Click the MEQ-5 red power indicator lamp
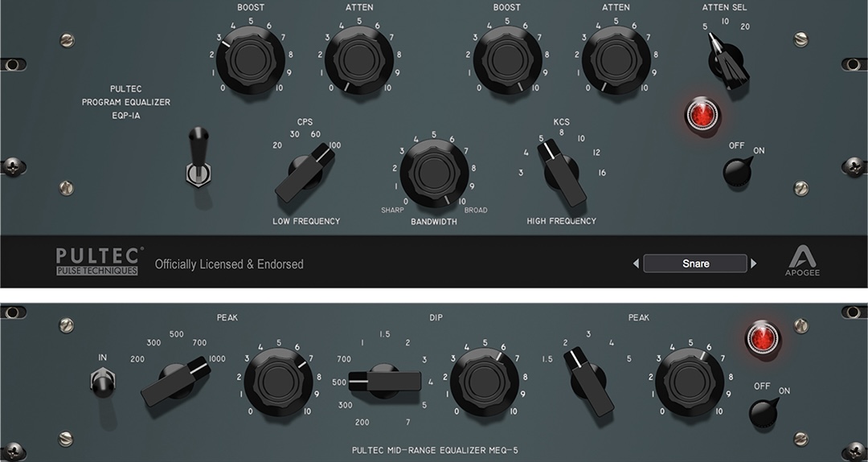This screenshot has height=462, width=868. (763, 338)
